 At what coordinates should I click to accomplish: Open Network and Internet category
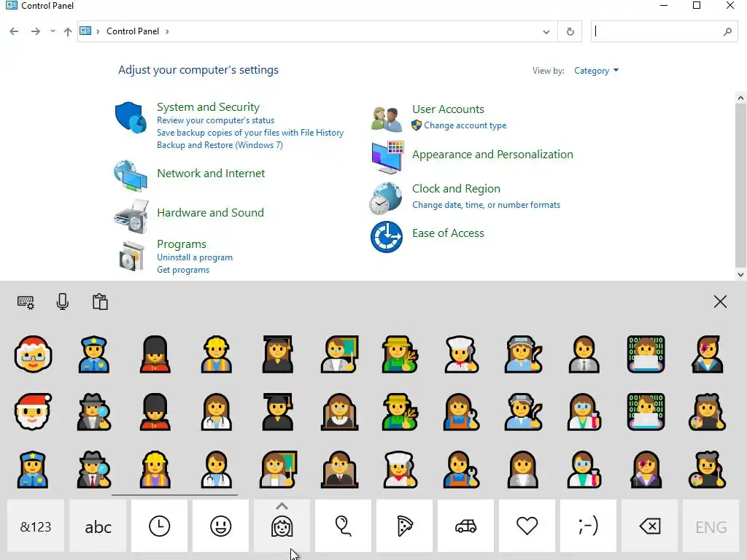(211, 173)
